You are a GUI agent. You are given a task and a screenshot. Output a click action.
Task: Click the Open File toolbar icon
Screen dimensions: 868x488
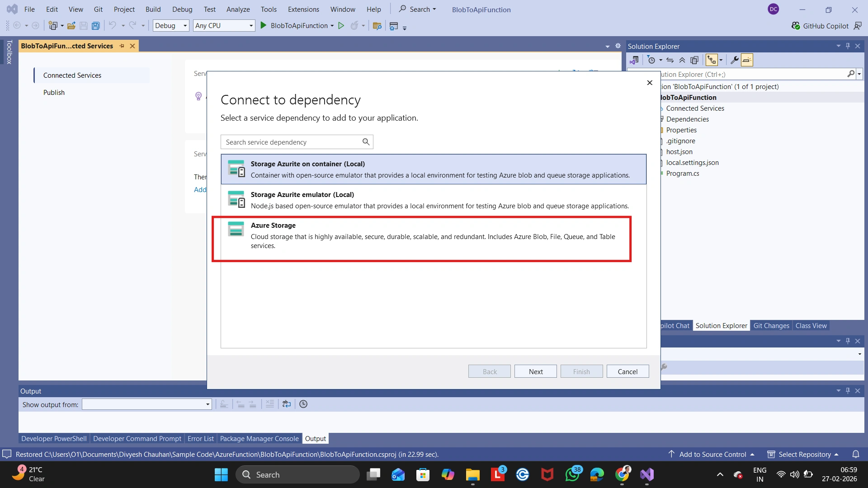click(x=71, y=26)
